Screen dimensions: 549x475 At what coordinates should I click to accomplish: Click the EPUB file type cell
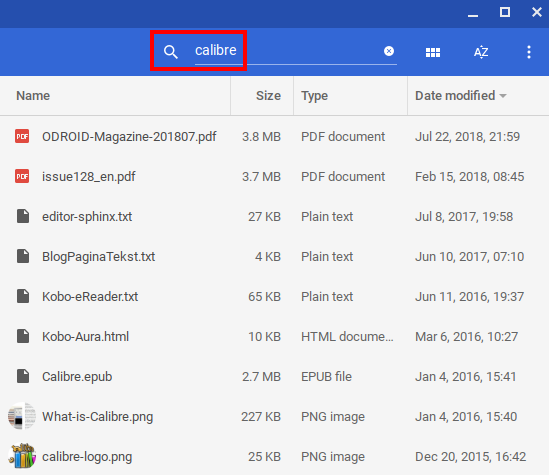tap(326, 377)
